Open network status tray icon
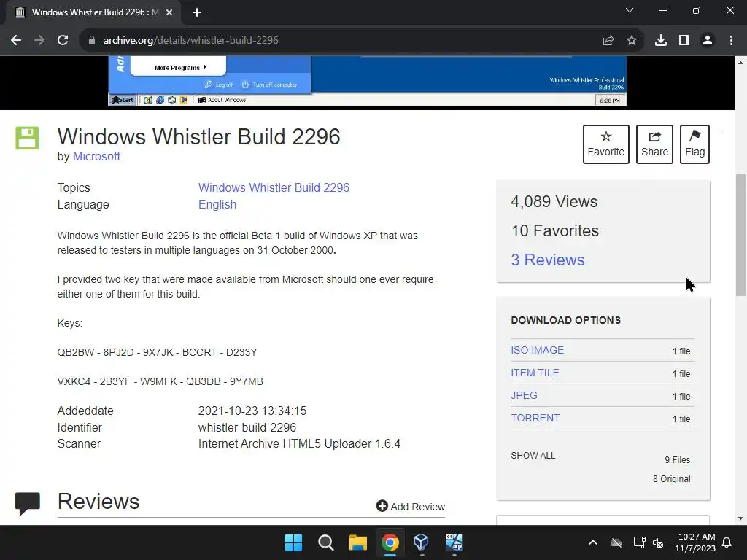 click(639, 542)
